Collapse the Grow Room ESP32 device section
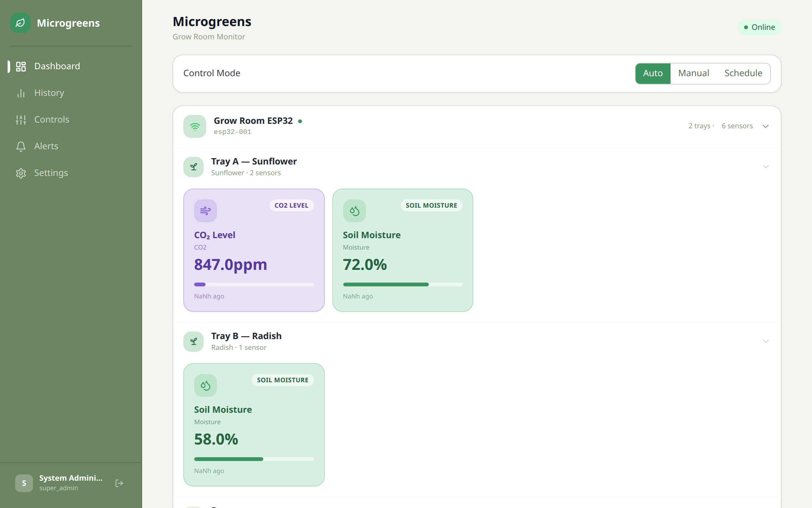The height and width of the screenshot is (508, 812). click(x=766, y=126)
